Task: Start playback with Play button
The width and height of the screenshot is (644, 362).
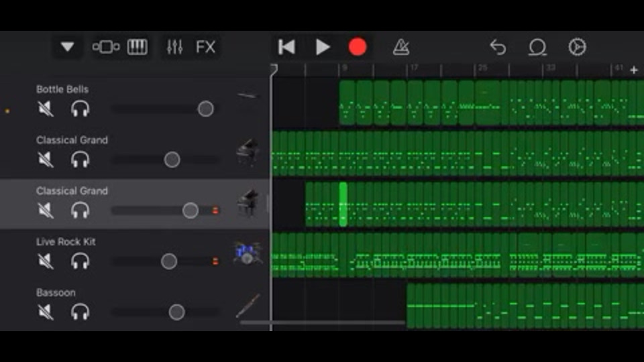Action: [x=323, y=47]
